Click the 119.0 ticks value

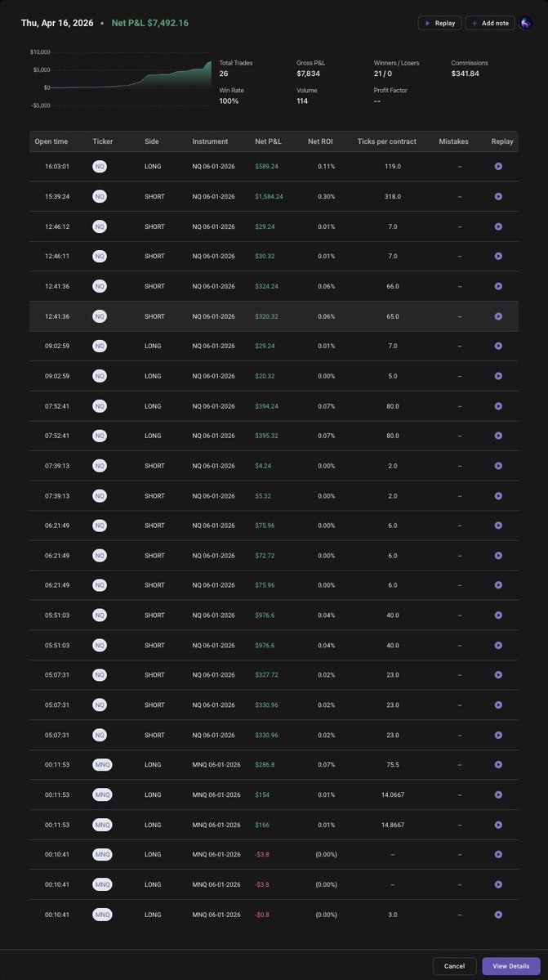pyautogui.click(x=393, y=167)
